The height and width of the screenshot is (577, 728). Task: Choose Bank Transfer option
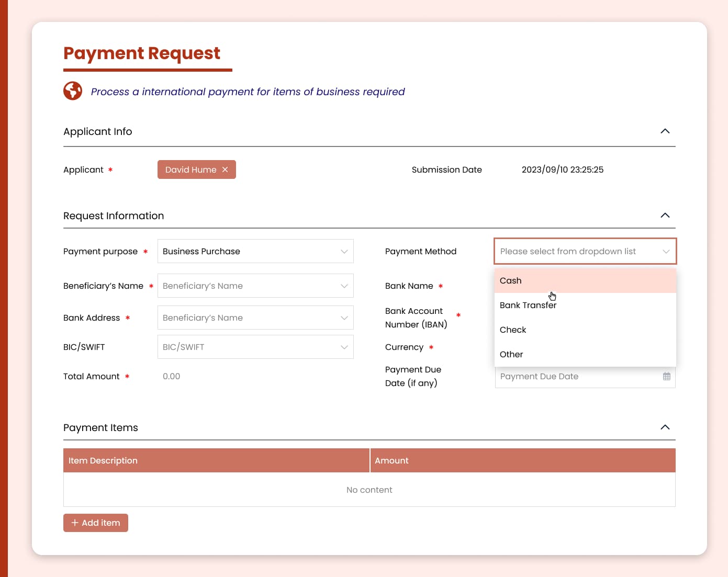[x=528, y=306]
